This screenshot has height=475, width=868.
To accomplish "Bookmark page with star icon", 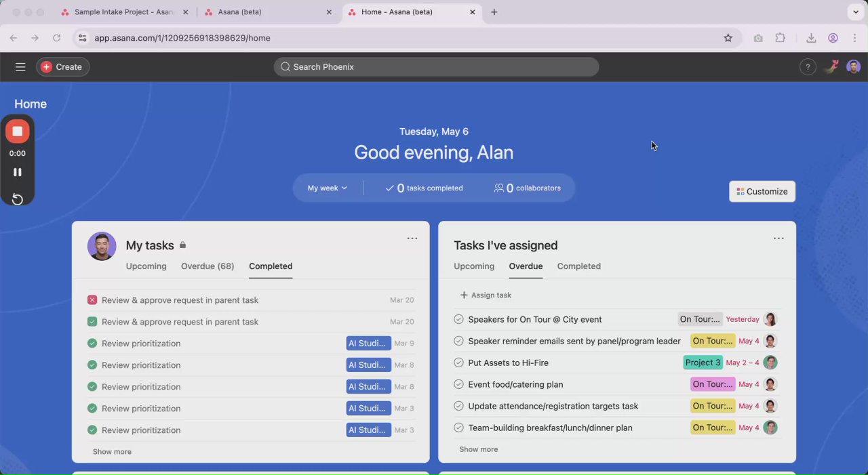I will (728, 38).
